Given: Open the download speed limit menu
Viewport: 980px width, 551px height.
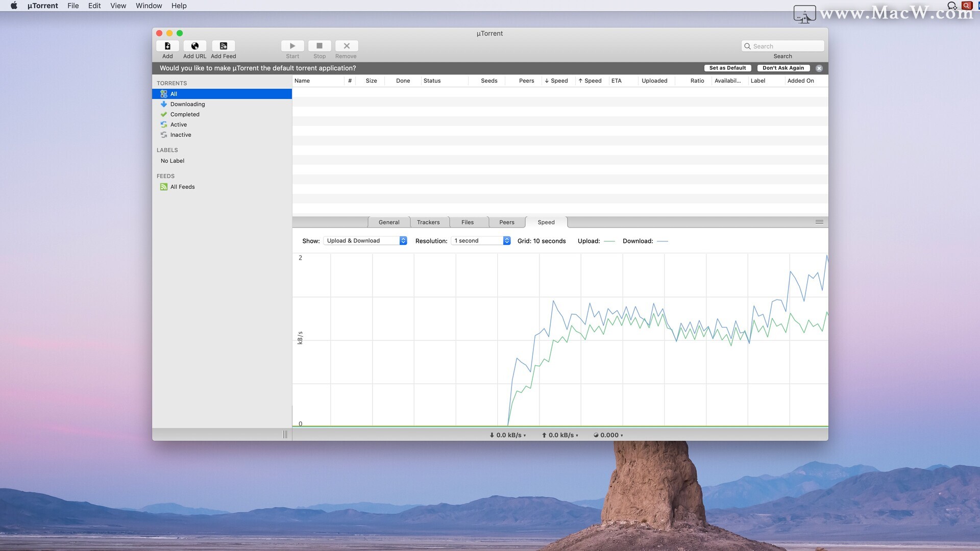Looking at the screenshot, I should point(507,435).
